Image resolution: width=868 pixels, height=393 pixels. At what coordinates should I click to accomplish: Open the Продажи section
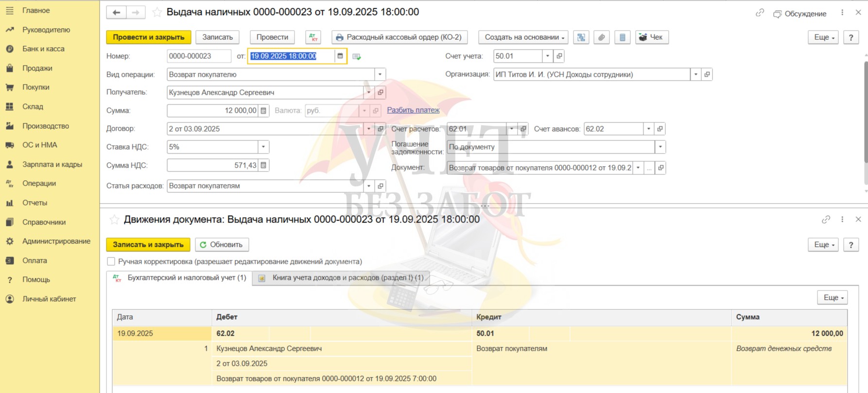pos(37,68)
